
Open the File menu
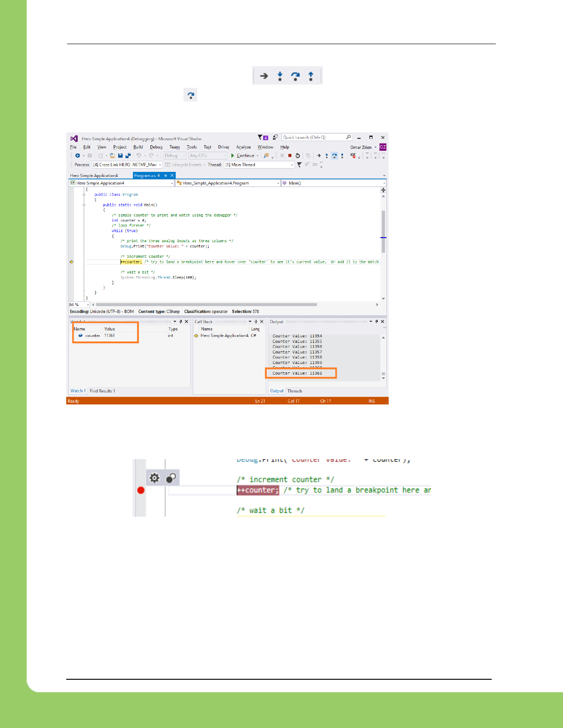(73, 147)
